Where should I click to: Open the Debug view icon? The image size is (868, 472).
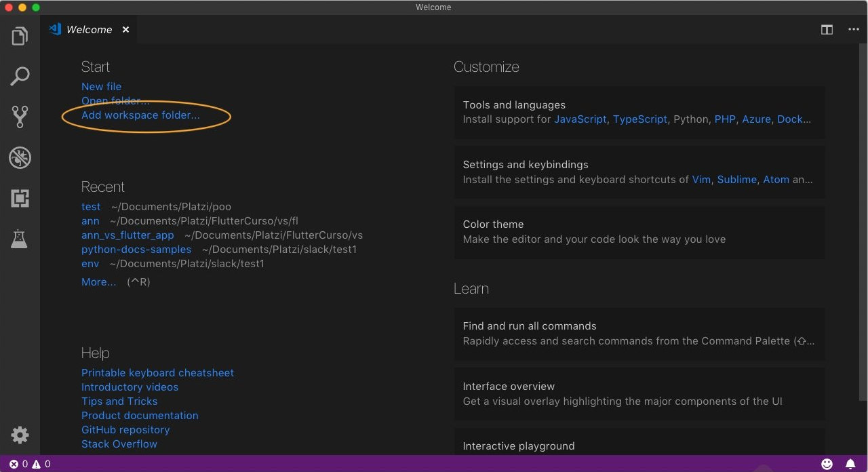tap(20, 157)
